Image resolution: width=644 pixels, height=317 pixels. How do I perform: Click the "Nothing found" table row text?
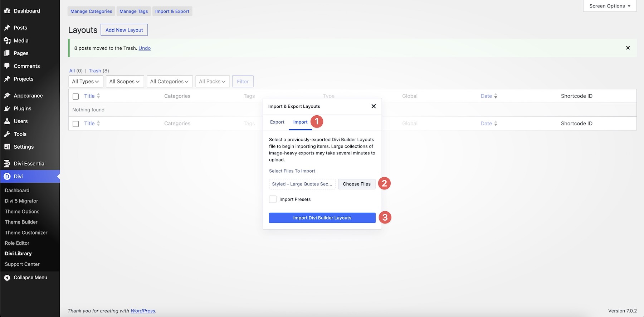click(x=88, y=110)
